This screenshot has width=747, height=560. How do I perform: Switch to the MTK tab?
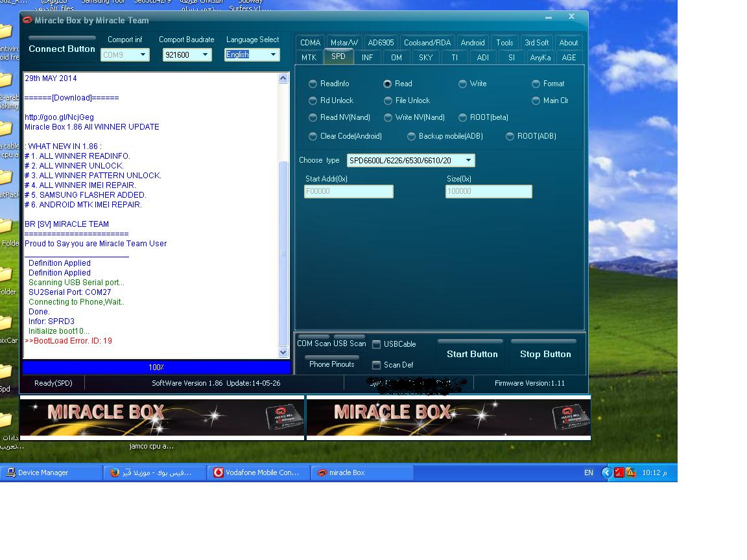[309, 57]
